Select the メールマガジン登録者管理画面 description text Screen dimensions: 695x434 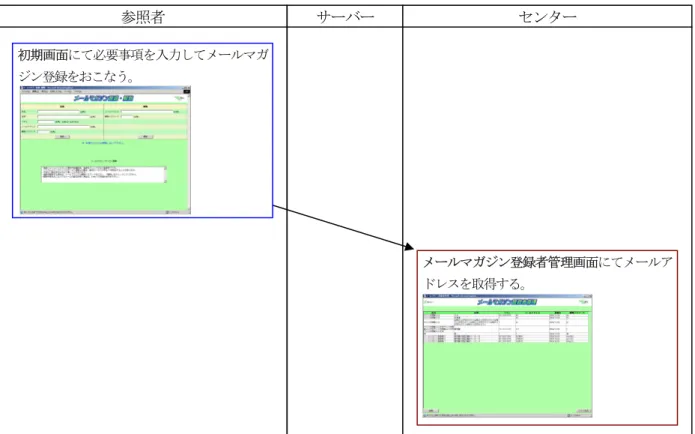(x=548, y=273)
